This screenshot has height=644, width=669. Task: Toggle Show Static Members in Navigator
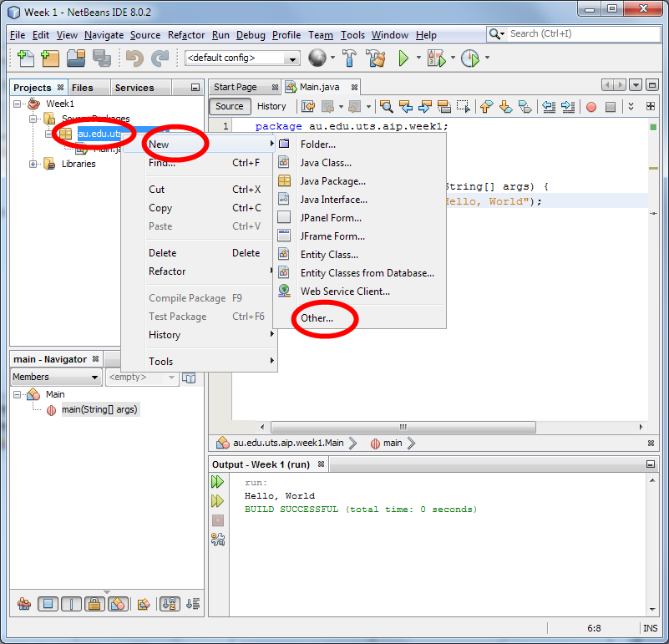point(71,603)
